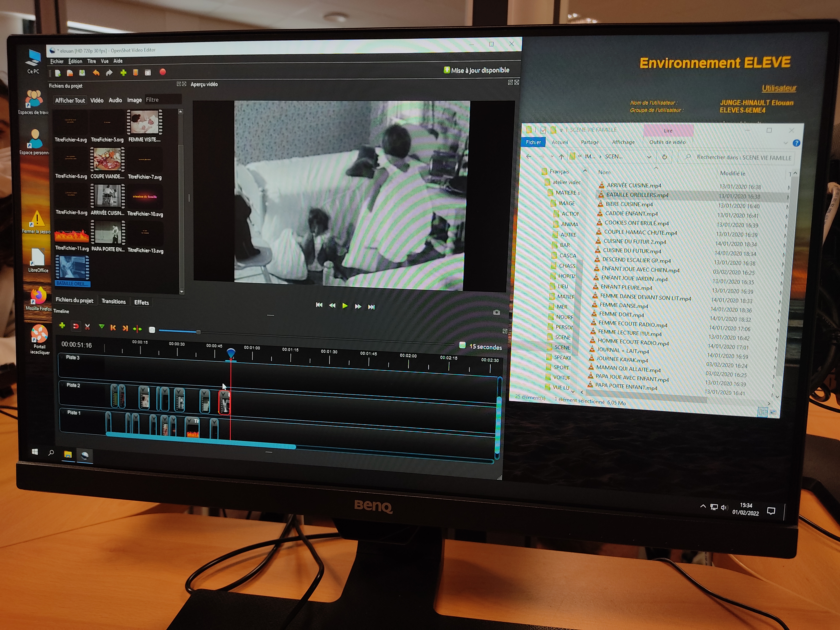Click the Add Track green plus icon
840x630 pixels.
point(62,326)
